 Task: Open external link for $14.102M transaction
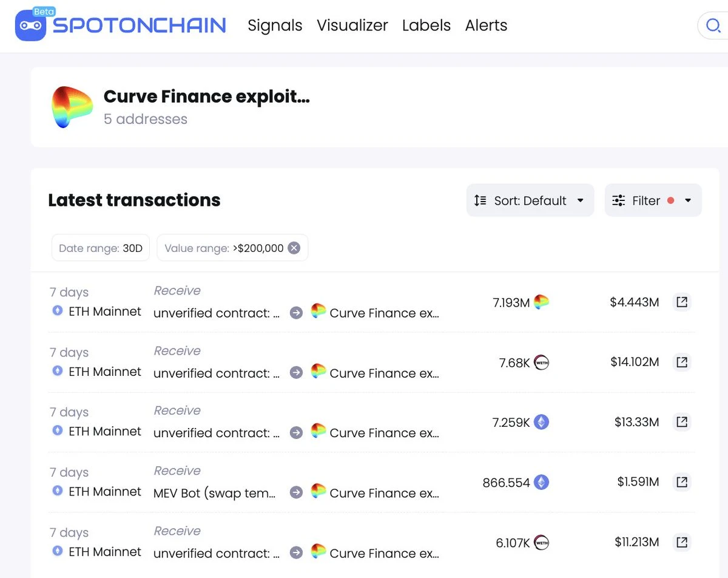(x=682, y=362)
